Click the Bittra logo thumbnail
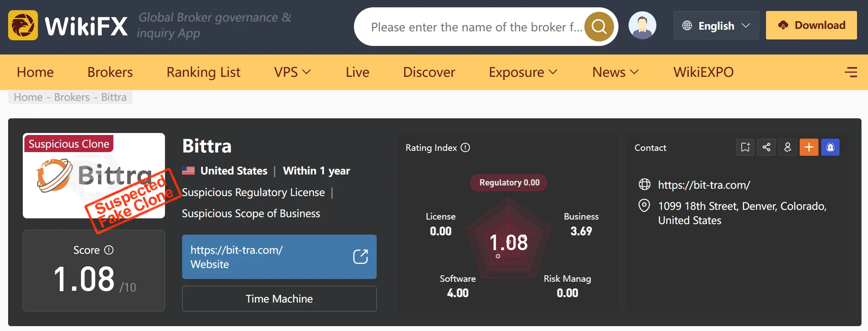 coord(94,176)
